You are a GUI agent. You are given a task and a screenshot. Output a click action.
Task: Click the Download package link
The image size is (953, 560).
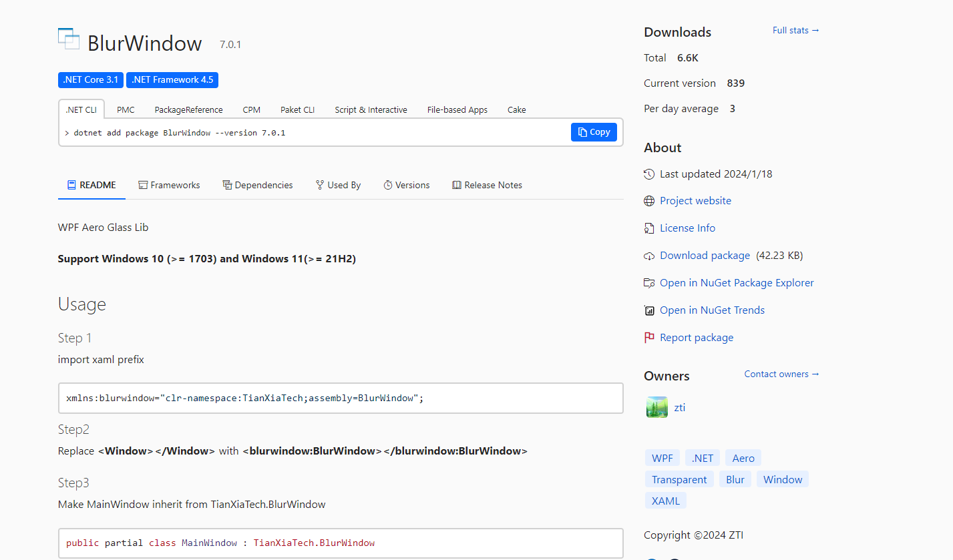click(x=705, y=256)
